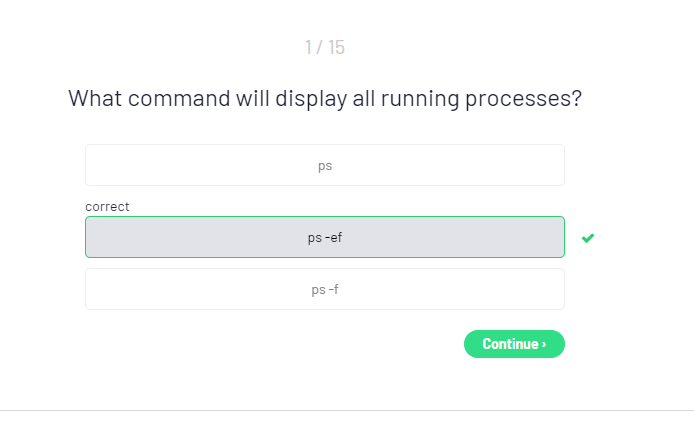Click the green checkmark icon

click(588, 238)
